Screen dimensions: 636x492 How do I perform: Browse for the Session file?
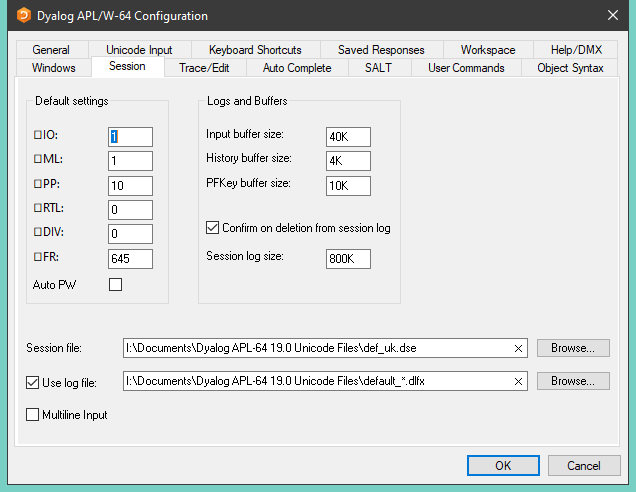pyautogui.click(x=572, y=348)
